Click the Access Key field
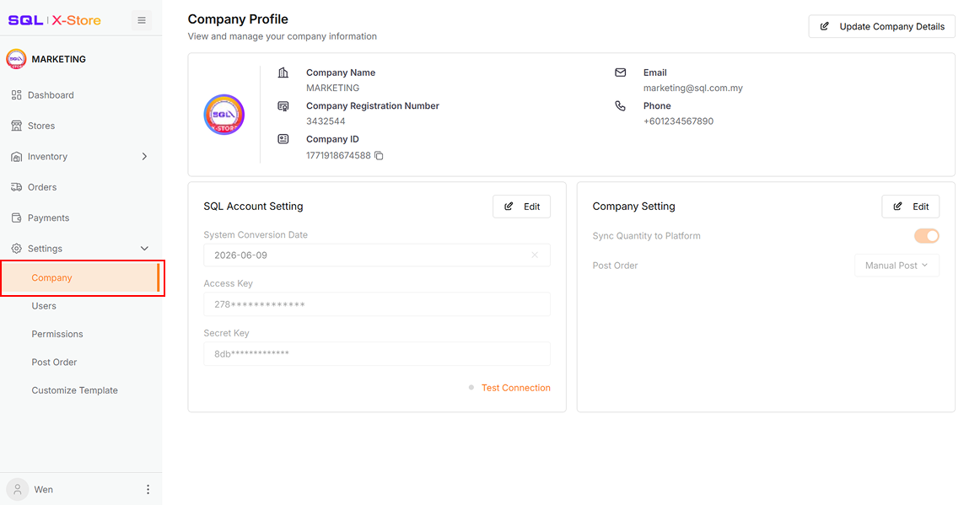The width and height of the screenshot is (980, 505). tap(377, 304)
